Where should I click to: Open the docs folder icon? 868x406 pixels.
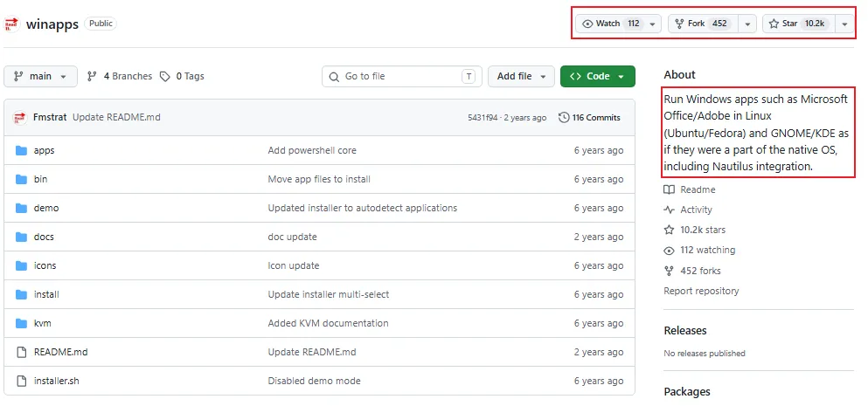22,237
